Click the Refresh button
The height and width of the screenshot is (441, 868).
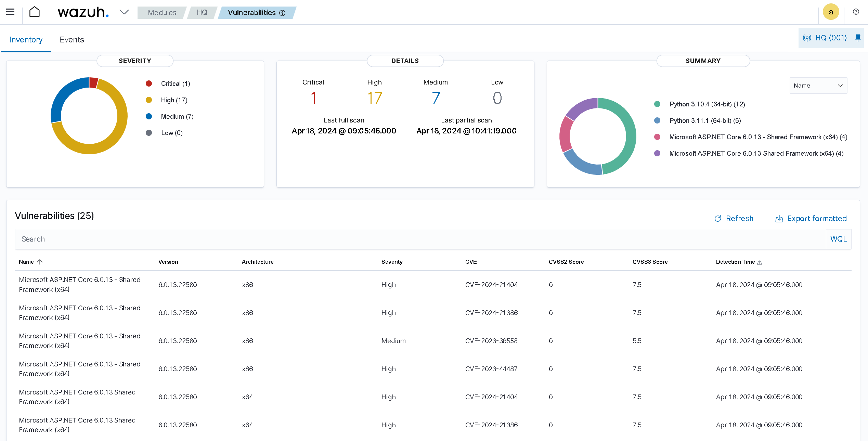pyautogui.click(x=734, y=218)
